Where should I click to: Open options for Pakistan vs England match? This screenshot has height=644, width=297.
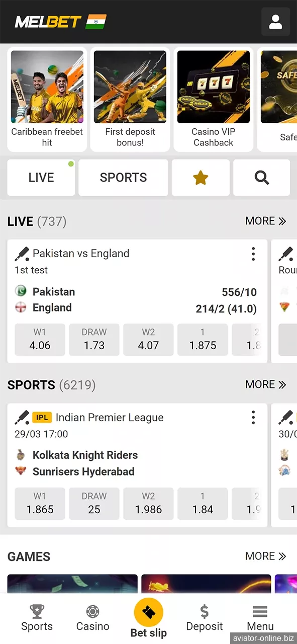[253, 254]
